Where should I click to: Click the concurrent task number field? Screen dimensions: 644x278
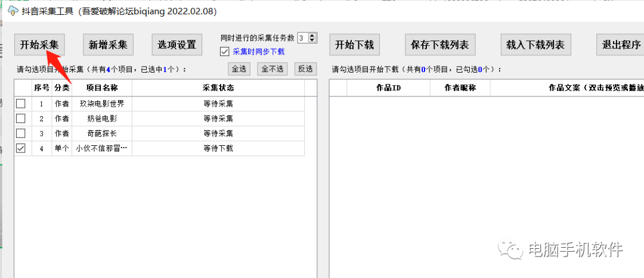pyautogui.click(x=303, y=38)
